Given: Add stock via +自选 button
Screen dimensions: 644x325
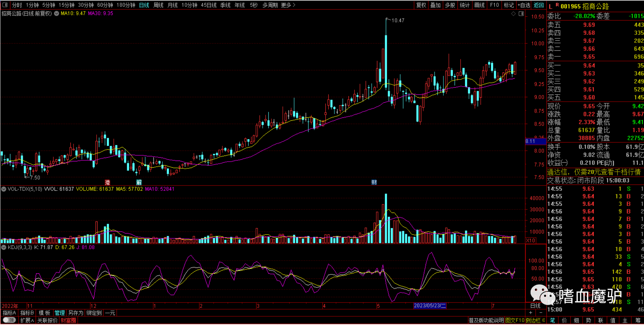Looking at the screenshot, I should (x=524, y=5).
